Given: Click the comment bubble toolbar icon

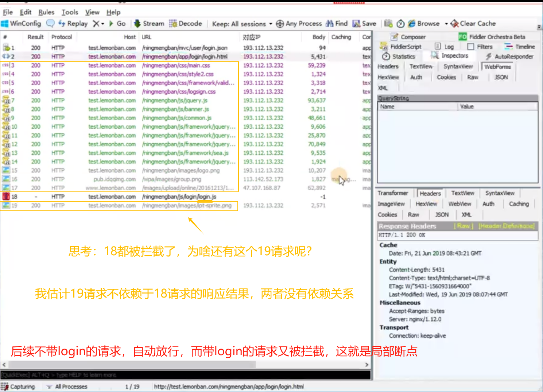Looking at the screenshot, I should click(x=50, y=24).
